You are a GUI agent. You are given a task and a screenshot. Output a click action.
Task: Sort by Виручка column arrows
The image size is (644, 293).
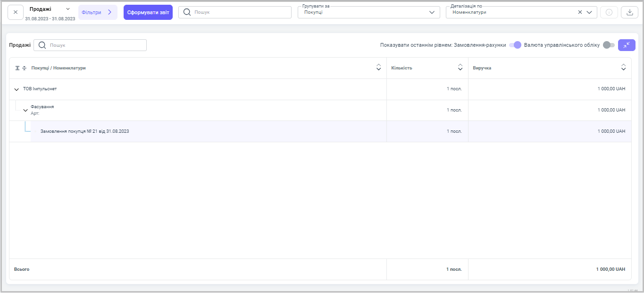(x=623, y=68)
